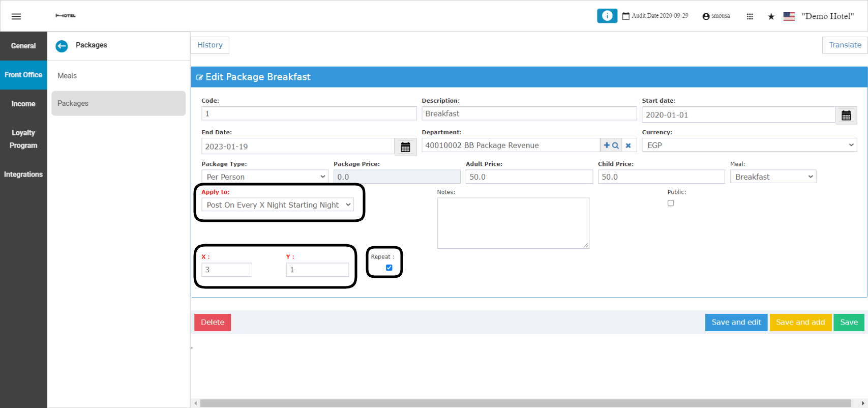
Task: Open the Currency dropdown
Action: pyautogui.click(x=750, y=145)
